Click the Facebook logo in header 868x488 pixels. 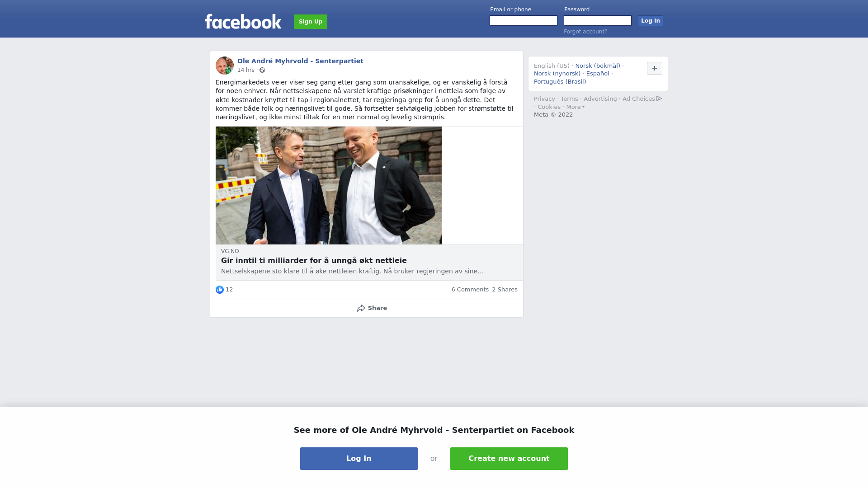pos(243,21)
